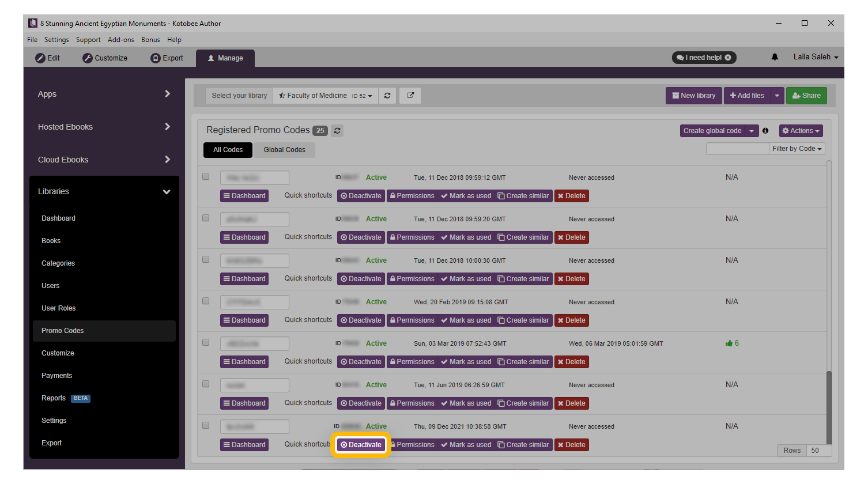Image resolution: width=868 pixels, height=484 pixels.
Task: Open Settings in the Libraries sidebar
Action: 54,421
